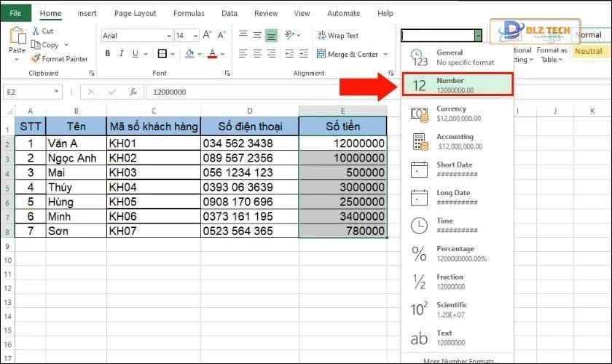The height and width of the screenshot is (364, 612).
Task: Click the Insert Function fx icon
Action: [x=133, y=92]
